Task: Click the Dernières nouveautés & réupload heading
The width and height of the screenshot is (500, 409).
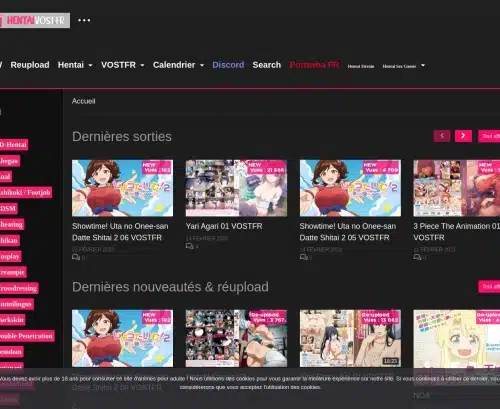Action: coord(170,287)
